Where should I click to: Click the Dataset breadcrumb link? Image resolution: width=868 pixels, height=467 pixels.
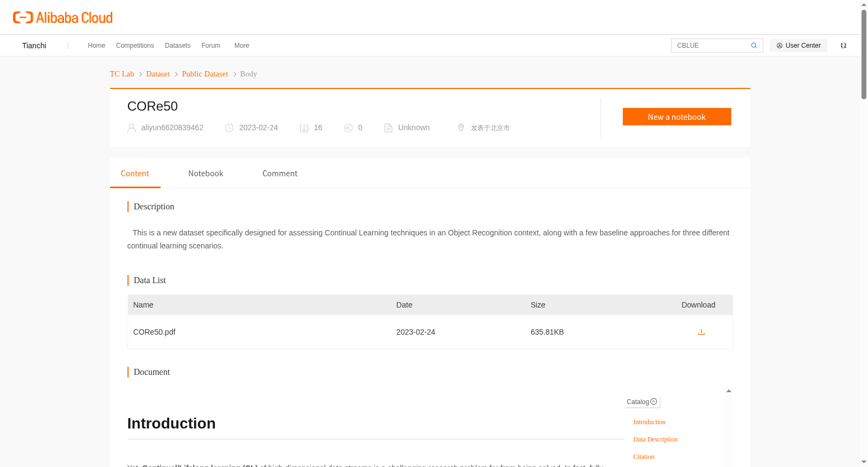click(158, 74)
